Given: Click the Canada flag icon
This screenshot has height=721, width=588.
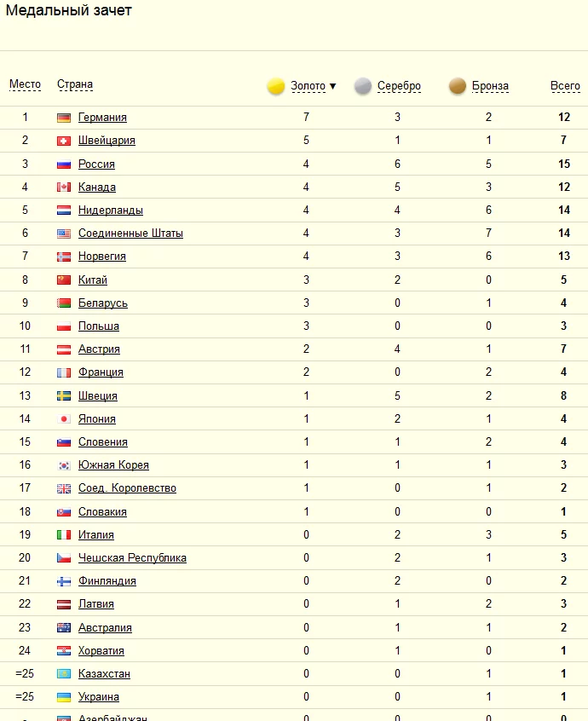Looking at the screenshot, I should tap(64, 187).
